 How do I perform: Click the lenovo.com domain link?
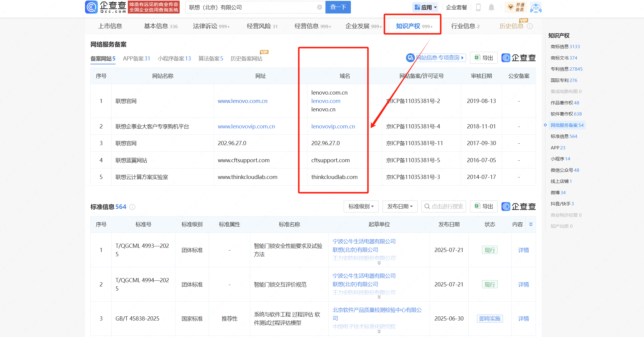[x=326, y=101]
